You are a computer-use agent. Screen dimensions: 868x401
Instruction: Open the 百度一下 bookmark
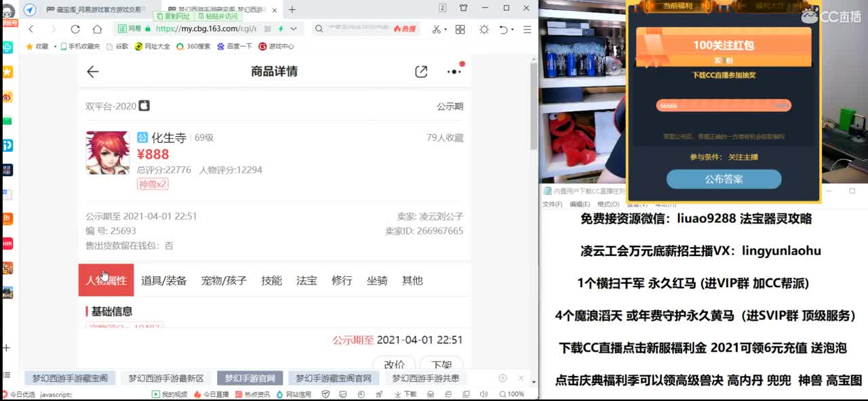(x=235, y=47)
